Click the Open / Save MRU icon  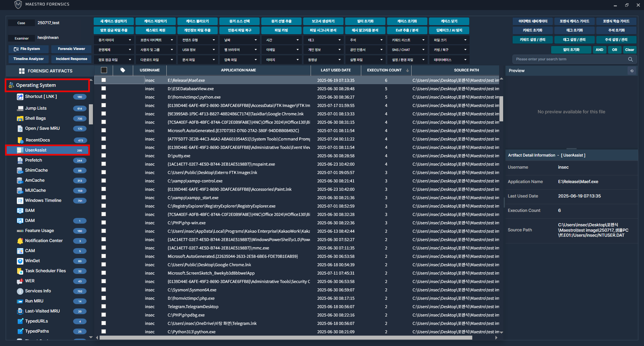point(20,128)
